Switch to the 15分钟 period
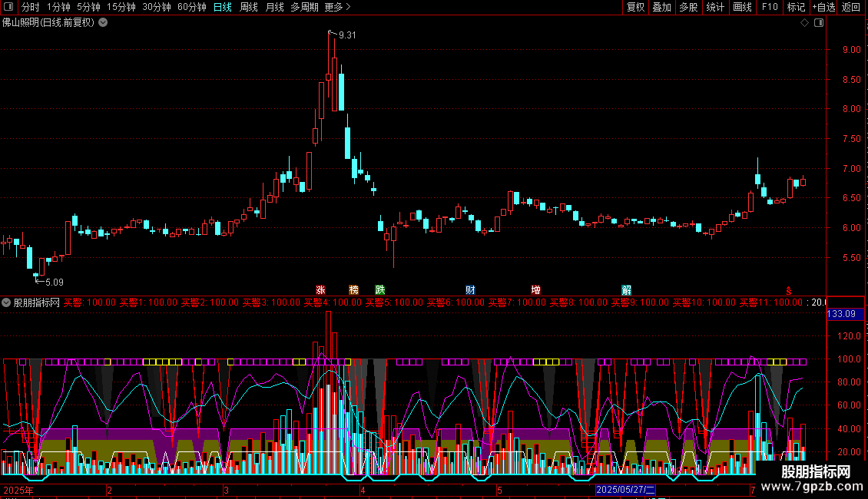868x499 pixels. [121, 7]
